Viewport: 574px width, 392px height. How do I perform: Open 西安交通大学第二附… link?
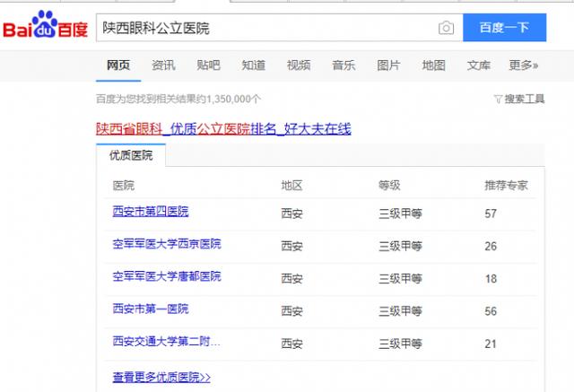click(166, 342)
